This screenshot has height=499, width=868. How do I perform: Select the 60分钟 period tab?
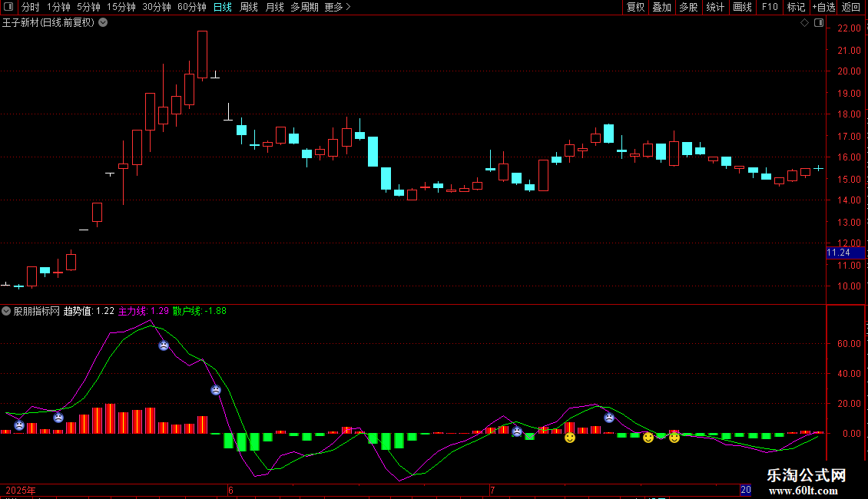192,7
